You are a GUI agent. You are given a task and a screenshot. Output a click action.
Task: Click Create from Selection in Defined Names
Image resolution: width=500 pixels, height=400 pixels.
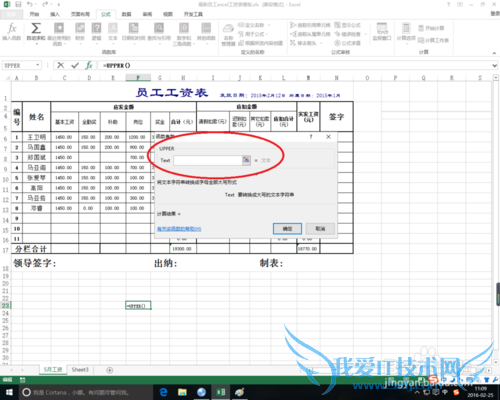click(x=261, y=43)
